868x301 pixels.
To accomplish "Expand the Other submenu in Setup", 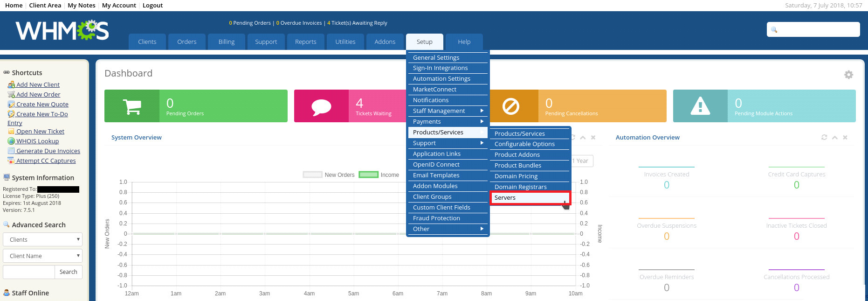I will tap(448, 229).
